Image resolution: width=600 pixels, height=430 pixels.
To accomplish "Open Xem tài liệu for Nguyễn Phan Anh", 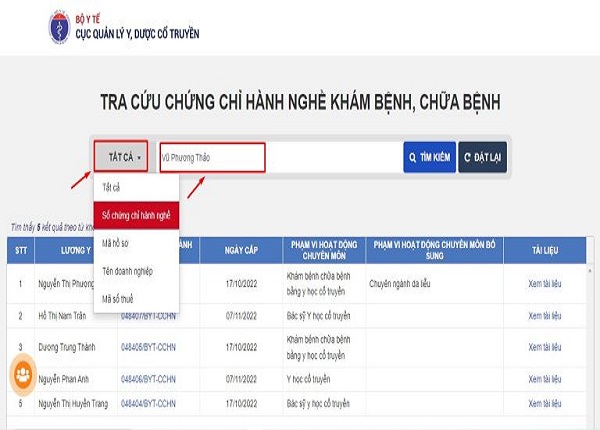I will [545, 379].
